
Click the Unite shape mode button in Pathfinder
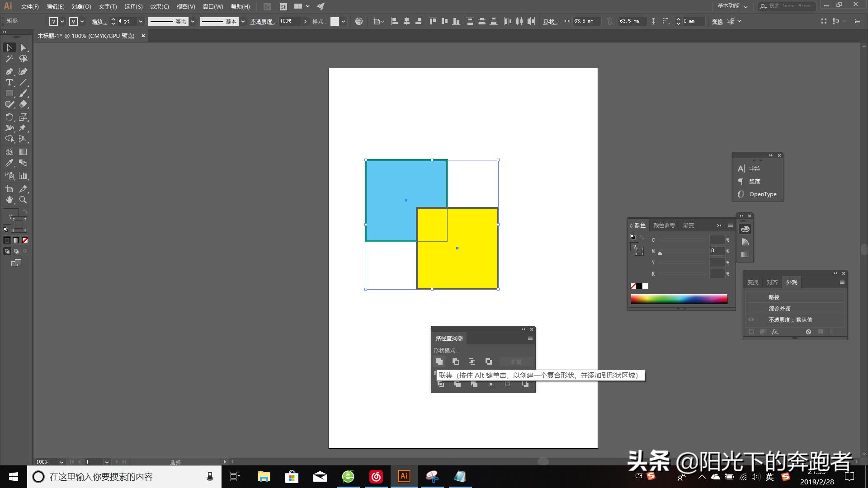(439, 361)
